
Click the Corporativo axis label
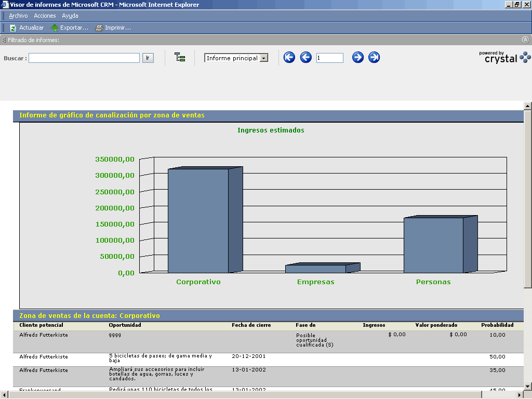click(x=198, y=282)
